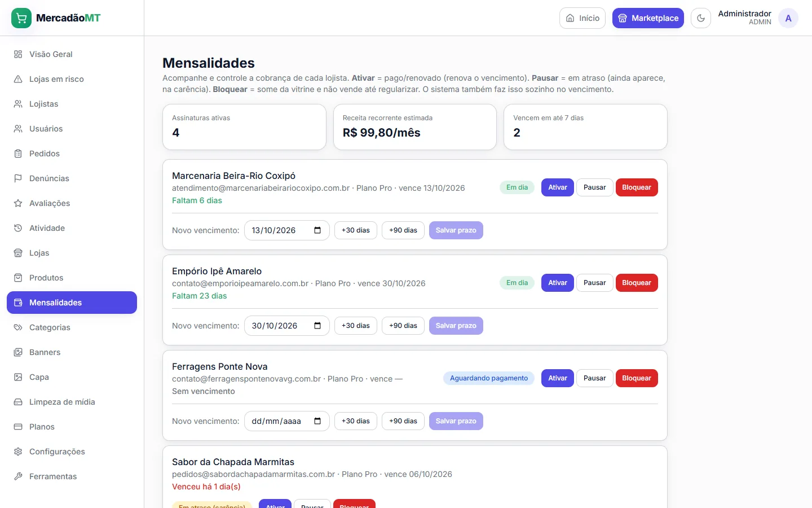Screen dimensions: 812x508
Task: Save deadline for Ferragens Ponte Nova
Action: 456,421
